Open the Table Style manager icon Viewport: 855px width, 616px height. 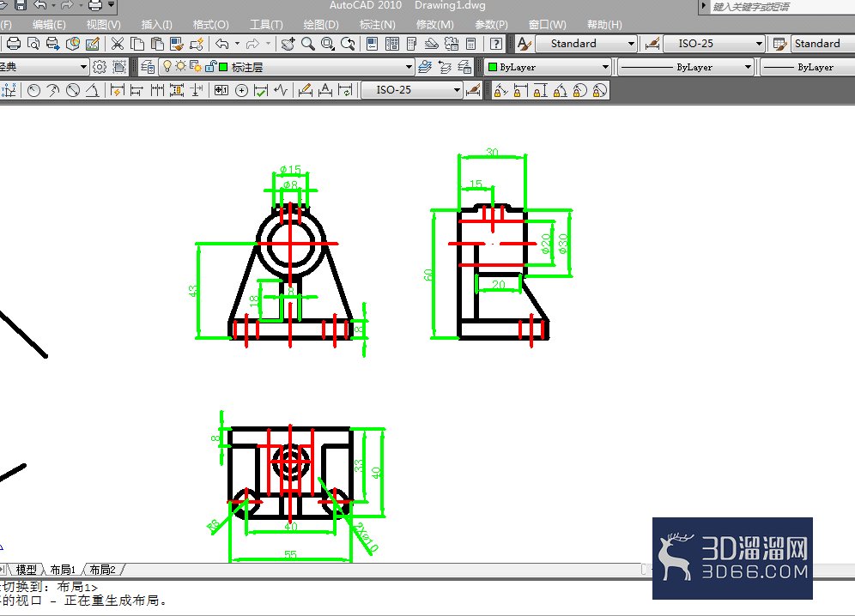779,44
